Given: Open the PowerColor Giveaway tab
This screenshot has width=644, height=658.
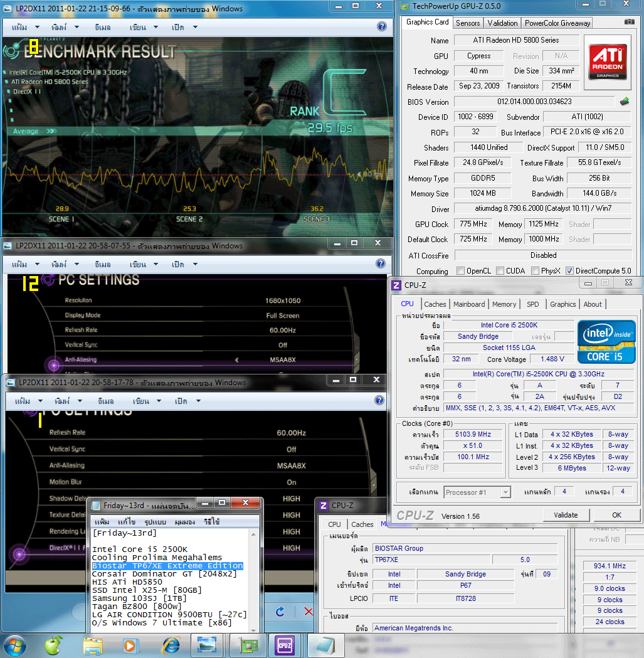Looking at the screenshot, I should coord(557,23).
